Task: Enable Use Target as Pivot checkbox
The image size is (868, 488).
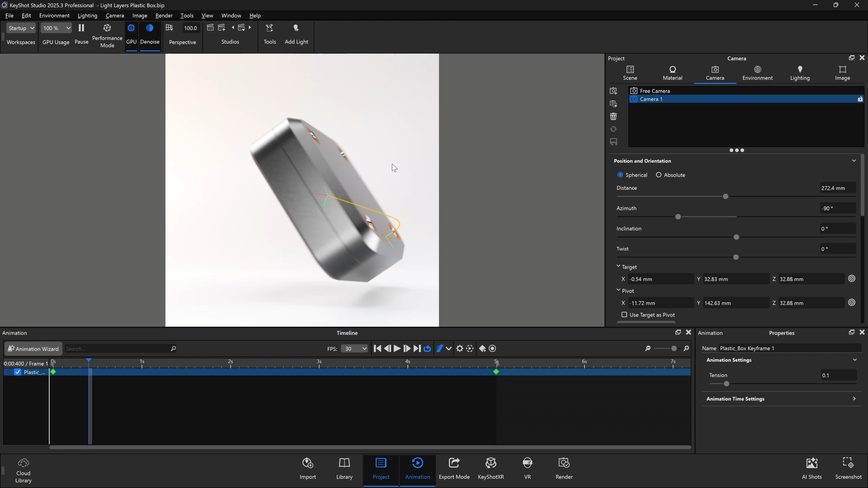Action: coord(624,314)
